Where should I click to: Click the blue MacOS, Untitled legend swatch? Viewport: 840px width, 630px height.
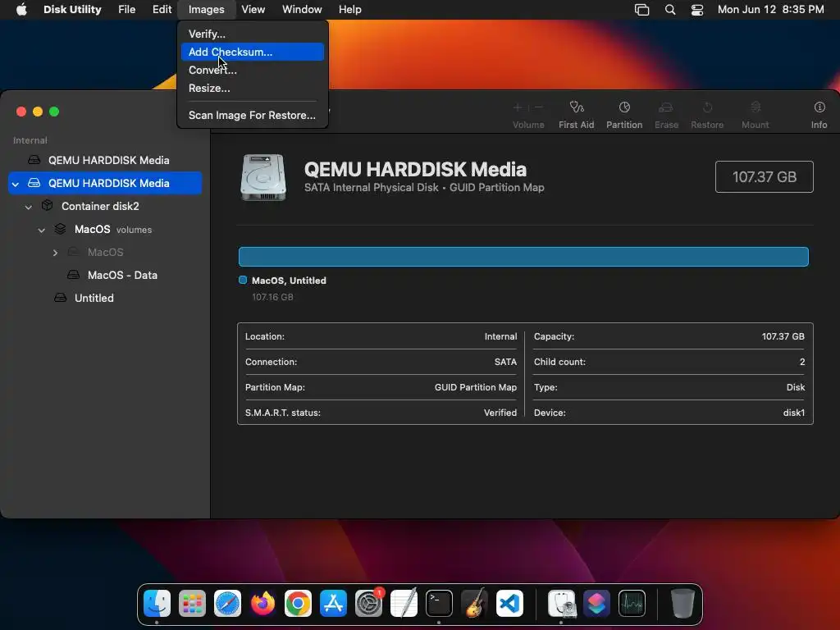(243, 280)
